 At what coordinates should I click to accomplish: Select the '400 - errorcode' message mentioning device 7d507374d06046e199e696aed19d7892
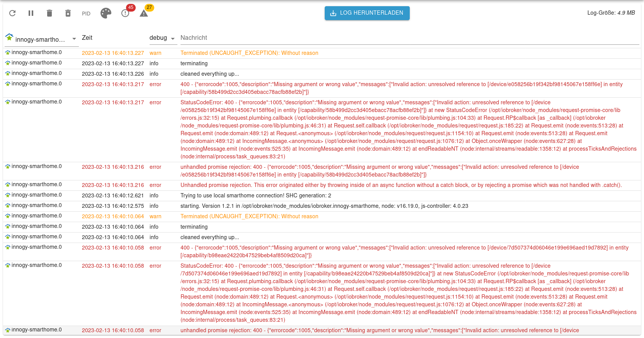point(404,251)
